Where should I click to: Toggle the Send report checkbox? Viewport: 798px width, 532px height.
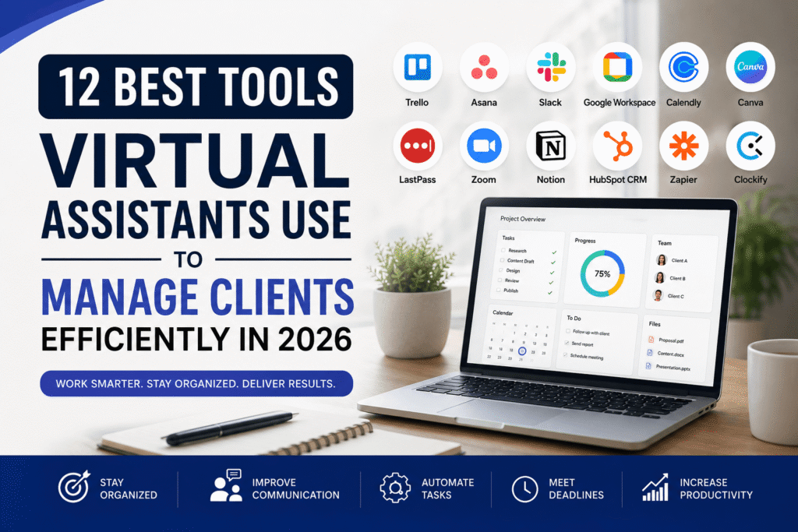(x=567, y=343)
